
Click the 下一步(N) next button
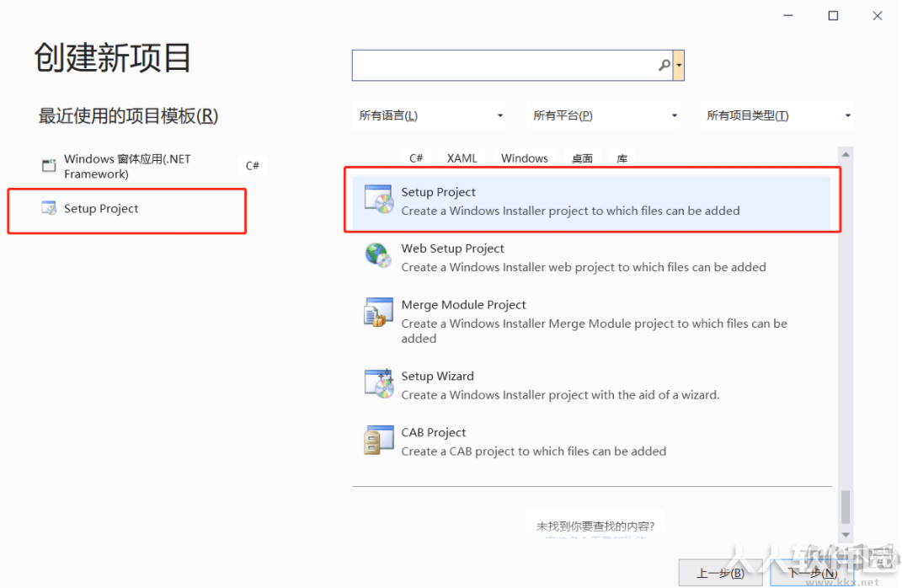812,573
